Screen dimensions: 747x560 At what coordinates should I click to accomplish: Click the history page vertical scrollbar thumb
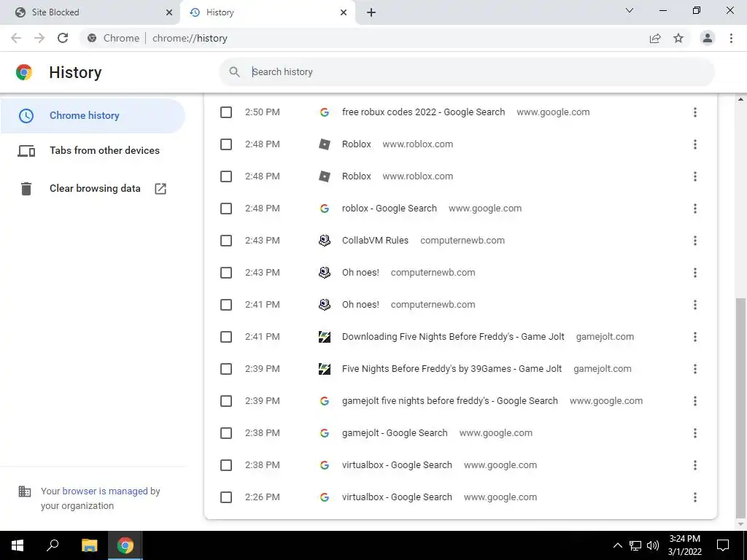pyautogui.click(x=740, y=407)
